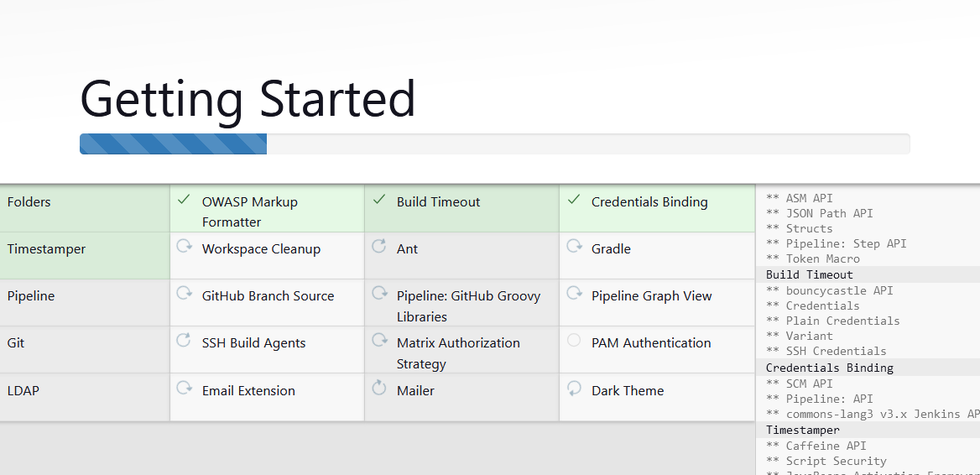Click the spinner icon for Email Extension
This screenshot has height=475, width=980.
coord(185,388)
